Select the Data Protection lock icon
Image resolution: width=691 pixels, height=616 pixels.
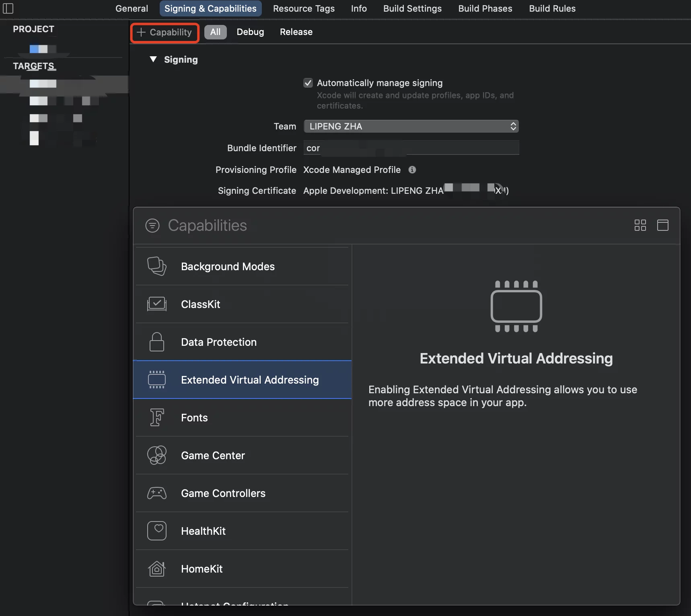157,342
